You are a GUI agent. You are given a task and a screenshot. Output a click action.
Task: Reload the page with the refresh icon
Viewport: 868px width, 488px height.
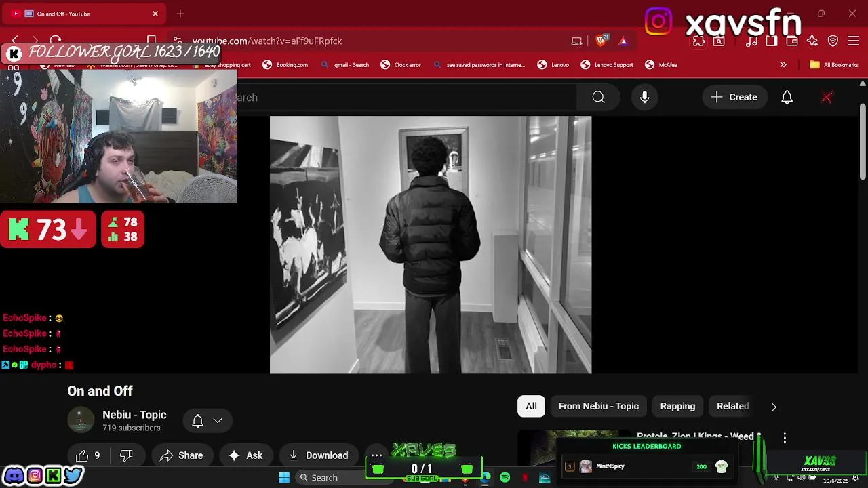pos(56,41)
